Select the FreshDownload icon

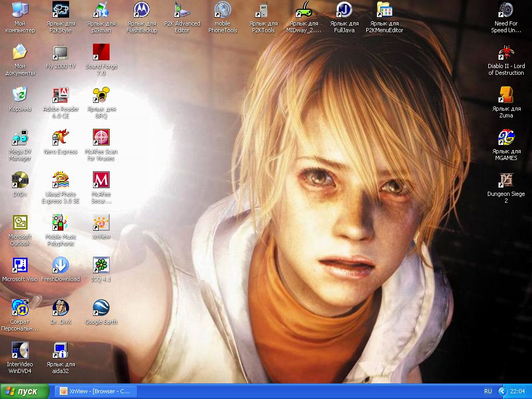click(x=60, y=265)
